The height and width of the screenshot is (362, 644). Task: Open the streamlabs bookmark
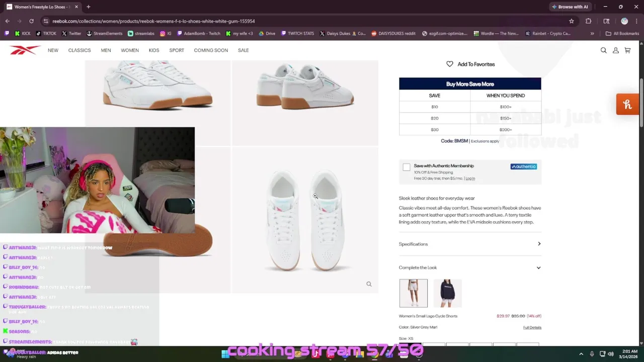[141, 34]
